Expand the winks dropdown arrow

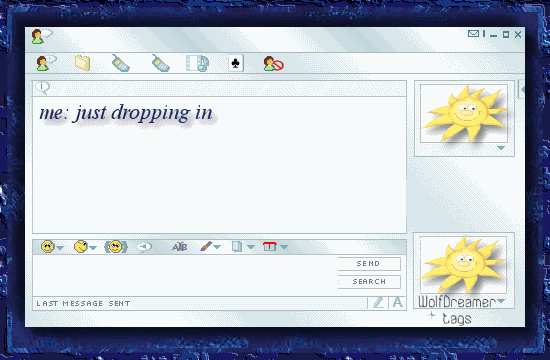93,248
